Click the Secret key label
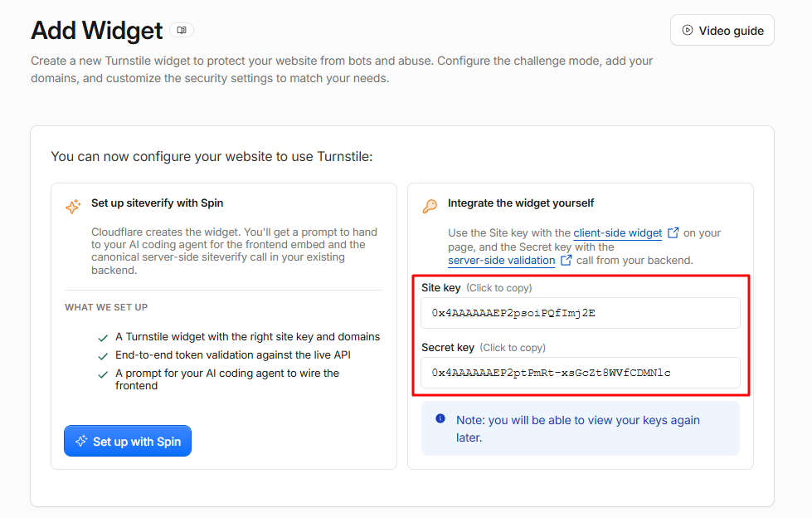The width and height of the screenshot is (812, 518). 448,347
